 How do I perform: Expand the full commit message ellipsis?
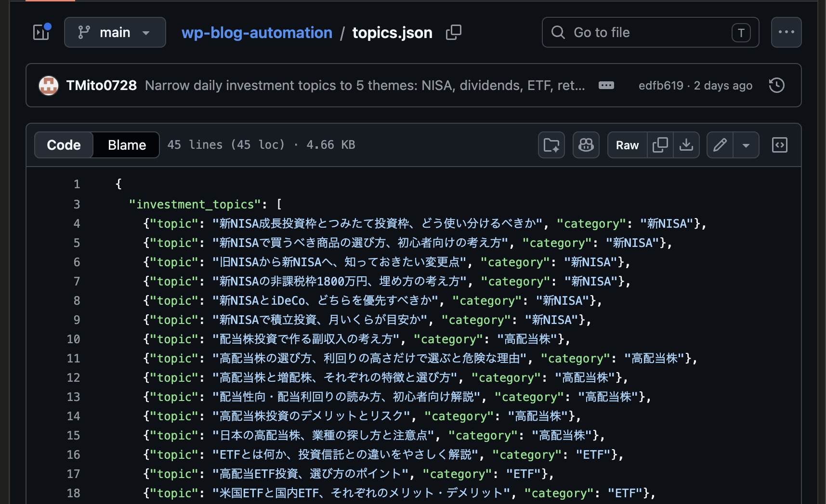tap(606, 86)
